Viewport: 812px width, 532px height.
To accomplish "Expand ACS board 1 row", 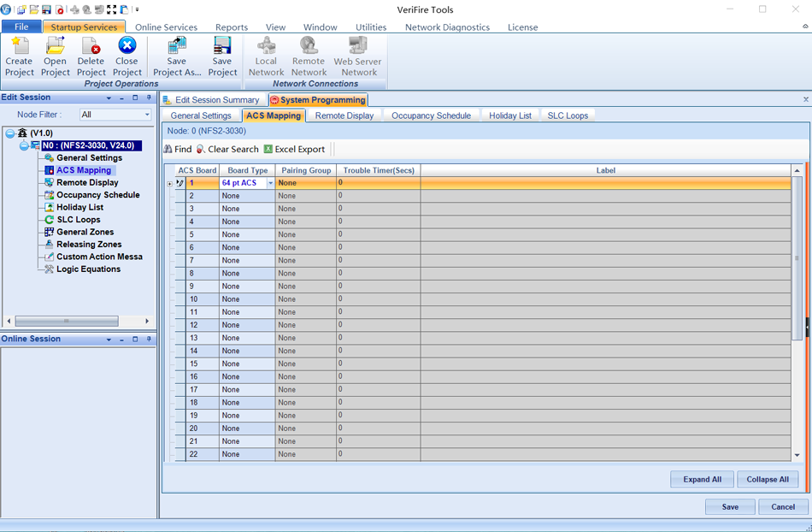I will coord(169,183).
